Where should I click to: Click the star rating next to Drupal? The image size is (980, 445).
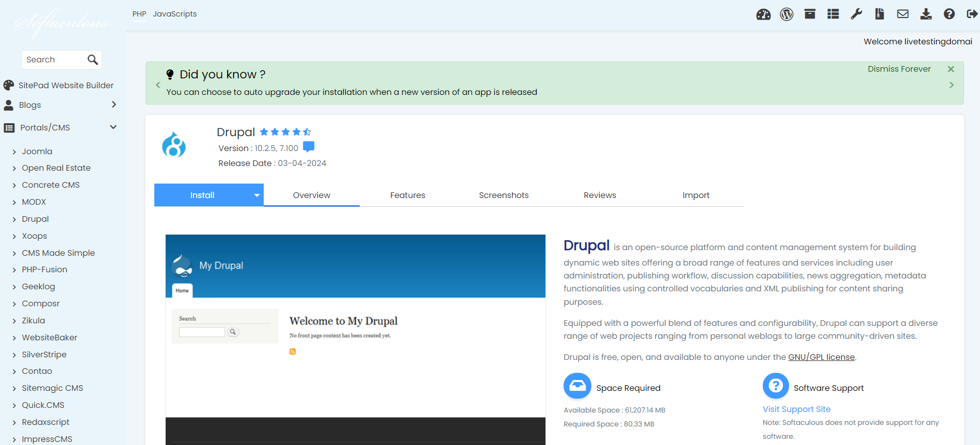pyautogui.click(x=285, y=132)
